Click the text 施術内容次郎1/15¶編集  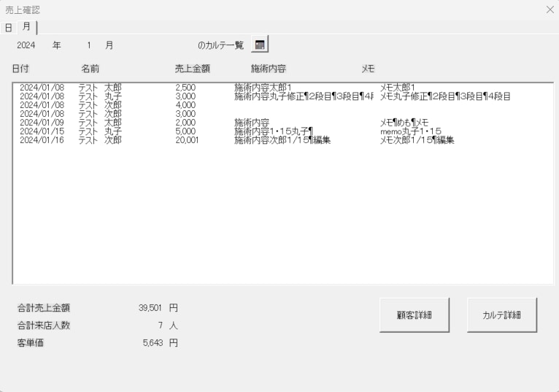[282, 140]
